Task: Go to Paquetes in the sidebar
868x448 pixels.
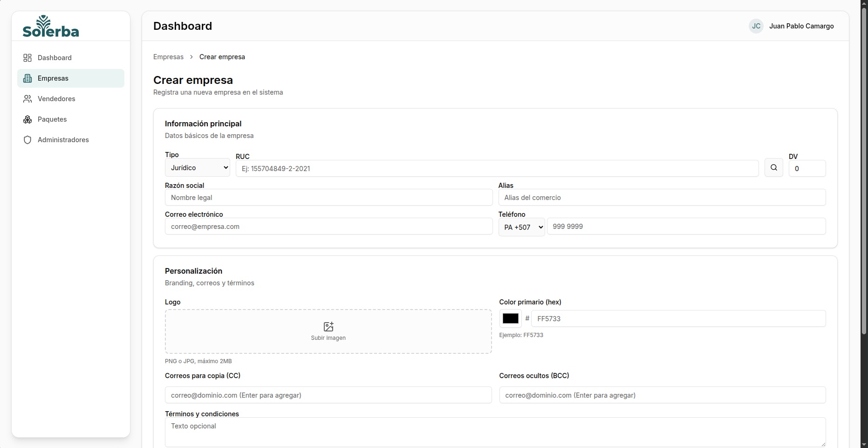Action: 52,119
